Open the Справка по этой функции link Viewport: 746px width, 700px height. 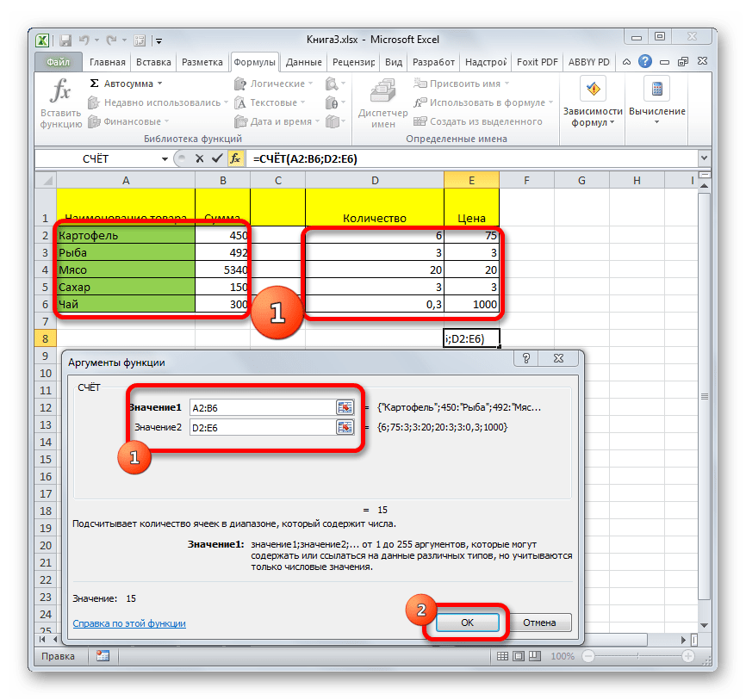click(x=129, y=623)
